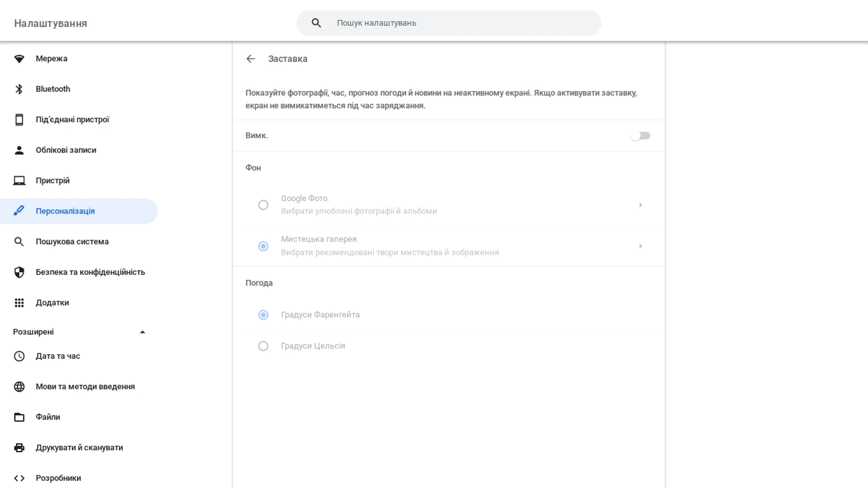Click the Wi-Fi icon for Мережа

[x=19, y=59]
